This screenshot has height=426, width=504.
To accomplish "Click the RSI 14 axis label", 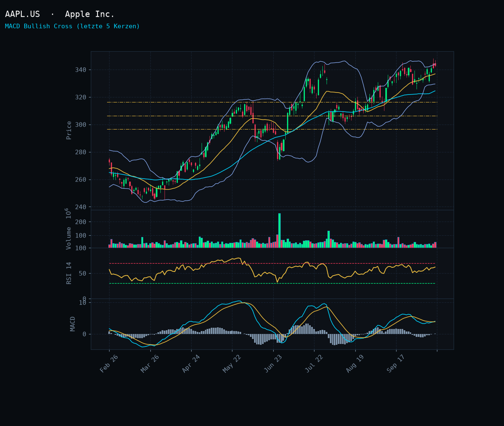I will 69,273.
